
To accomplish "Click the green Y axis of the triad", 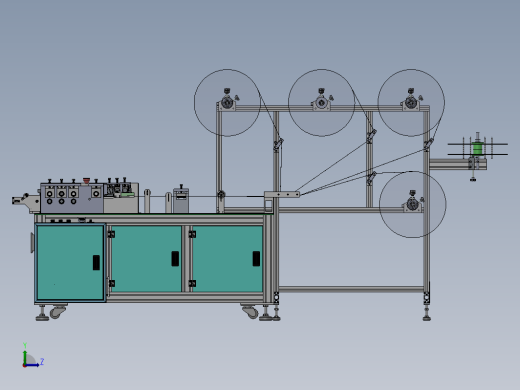I will 25,357.
